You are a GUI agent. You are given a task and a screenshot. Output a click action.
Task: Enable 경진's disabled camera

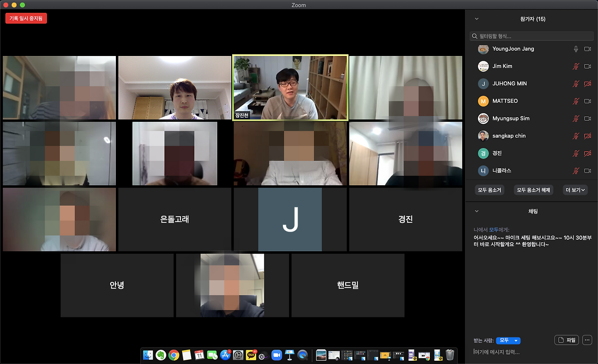coord(587,153)
